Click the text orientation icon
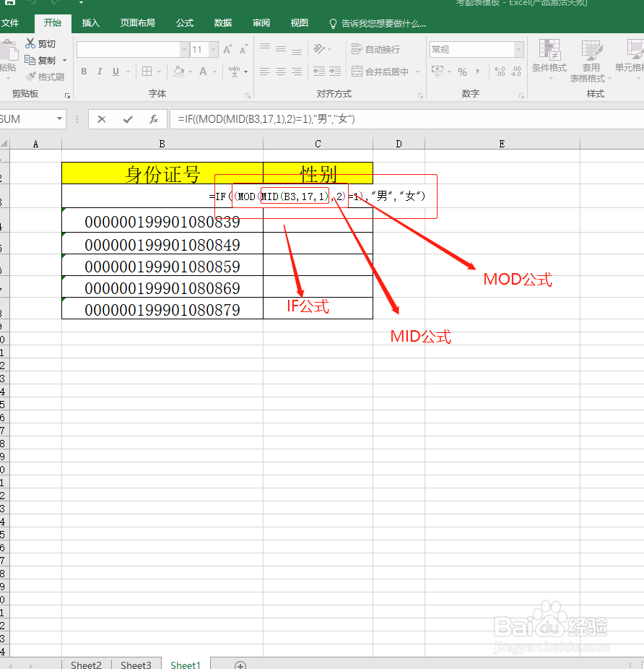This screenshot has height=669, width=644. coord(319,49)
